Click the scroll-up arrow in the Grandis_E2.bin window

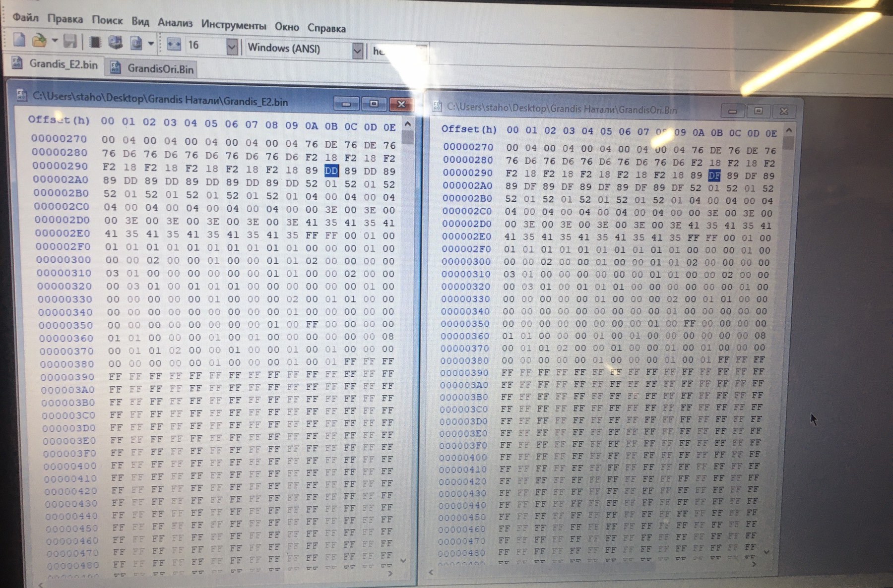[407, 124]
